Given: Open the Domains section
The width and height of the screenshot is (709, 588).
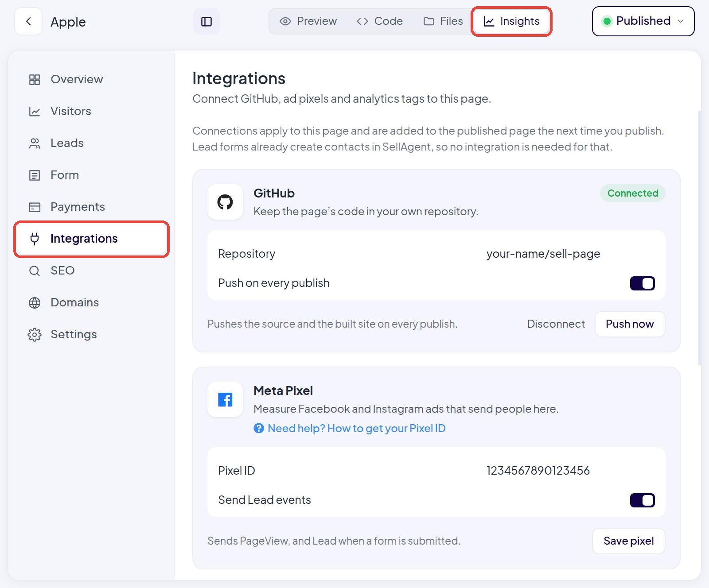Looking at the screenshot, I should (x=91, y=302).
